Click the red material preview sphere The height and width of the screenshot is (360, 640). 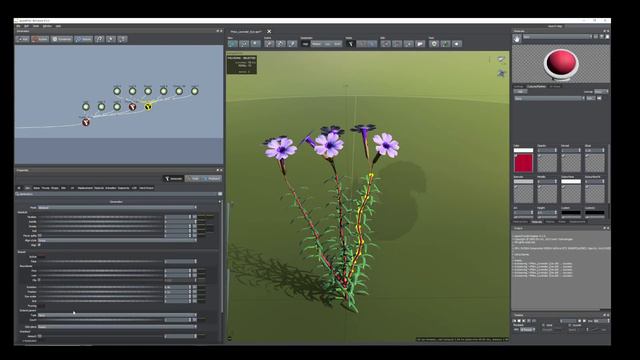pyautogui.click(x=561, y=63)
